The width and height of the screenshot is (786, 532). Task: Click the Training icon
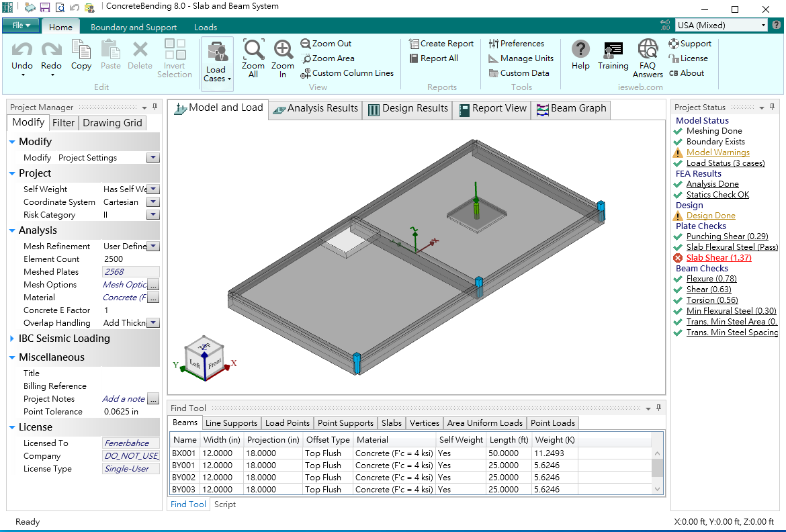pos(613,50)
